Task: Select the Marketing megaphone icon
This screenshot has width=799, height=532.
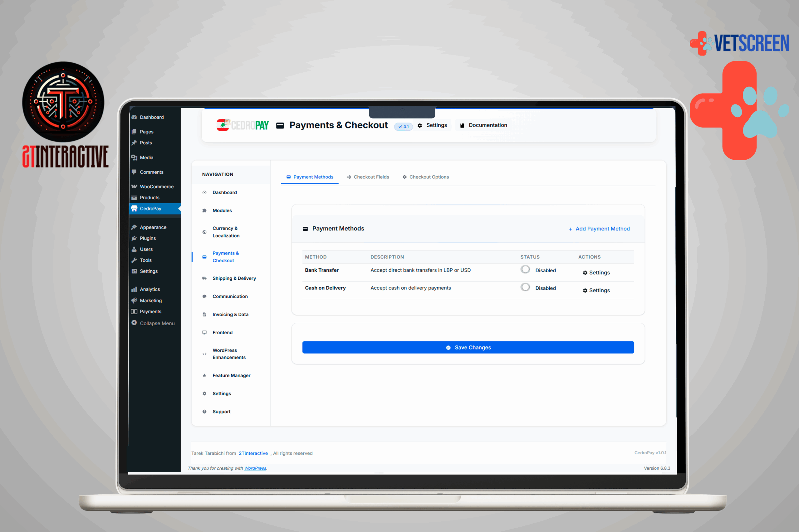Action: (135, 300)
